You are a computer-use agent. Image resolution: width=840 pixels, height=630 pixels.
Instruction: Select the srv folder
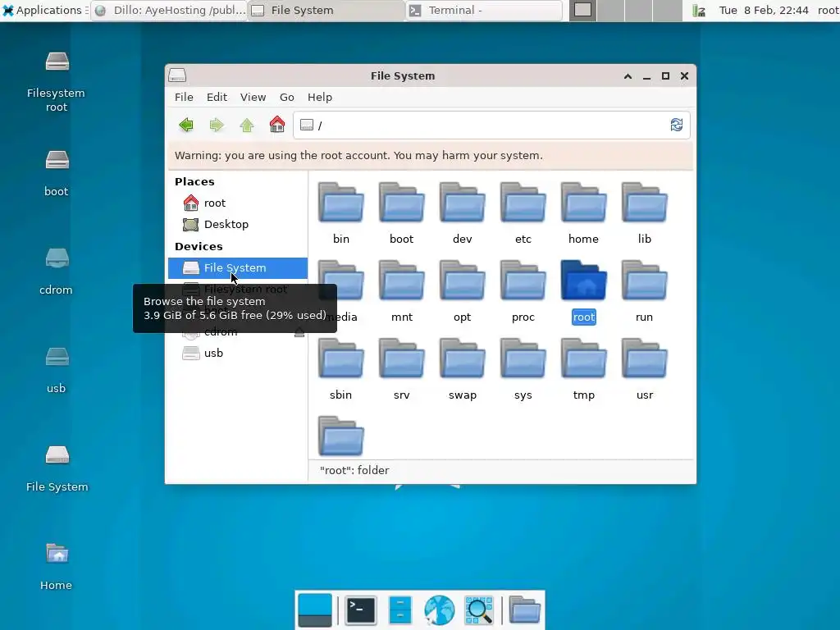401,370
